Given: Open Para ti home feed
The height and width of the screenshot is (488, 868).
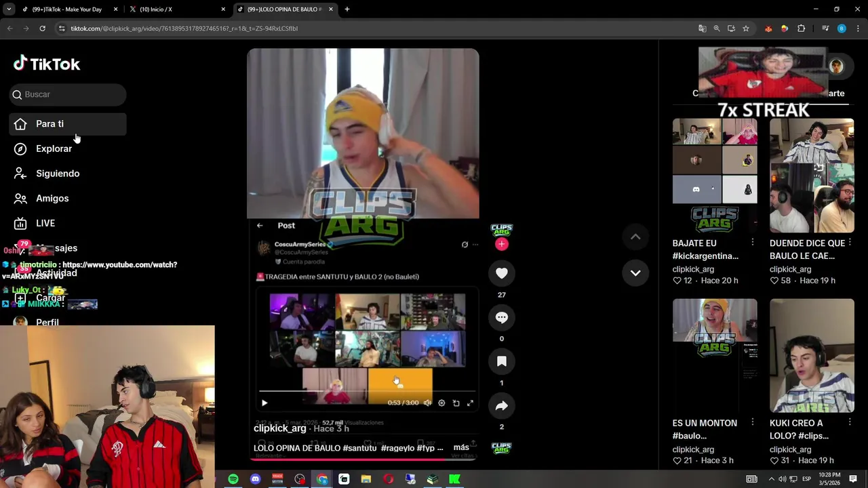Looking at the screenshot, I should (68, 124).
